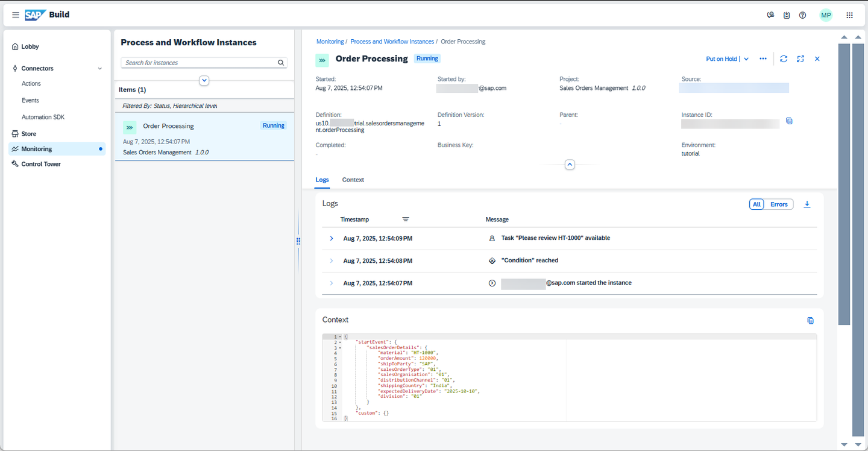This screenshot has width=868, height=451.
Task: Follow the Monitoring breadcrumb link
Action: [x=330, y=42]
